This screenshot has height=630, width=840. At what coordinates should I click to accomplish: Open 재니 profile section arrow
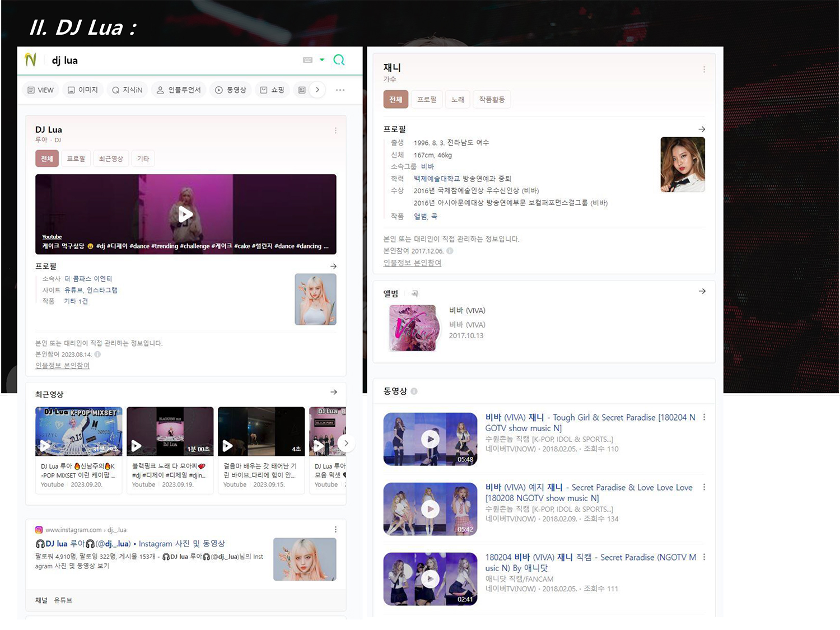702,129
